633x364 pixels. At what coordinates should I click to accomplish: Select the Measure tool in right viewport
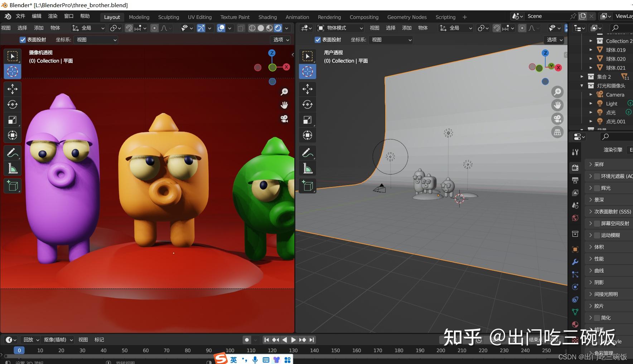click(x=308, y=168)
